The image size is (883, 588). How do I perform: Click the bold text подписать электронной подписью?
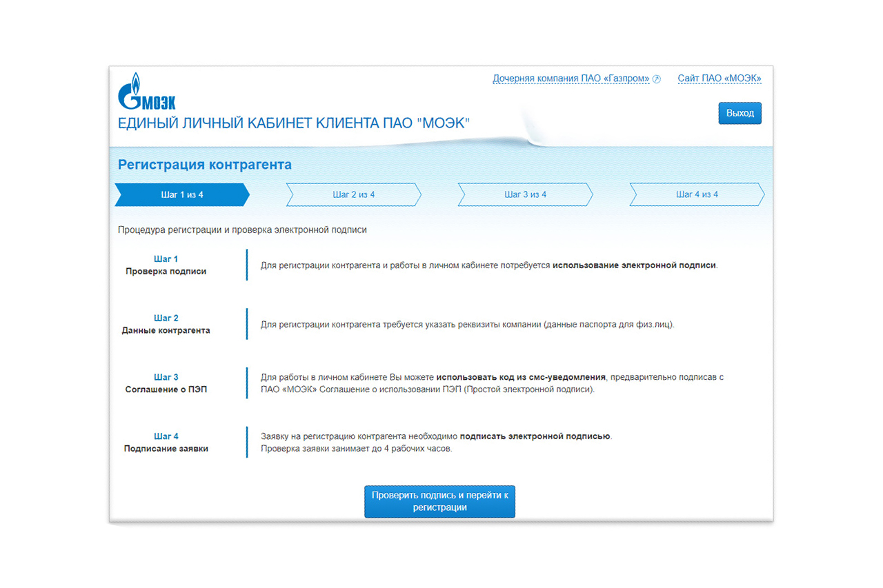(x=535, y=436)
